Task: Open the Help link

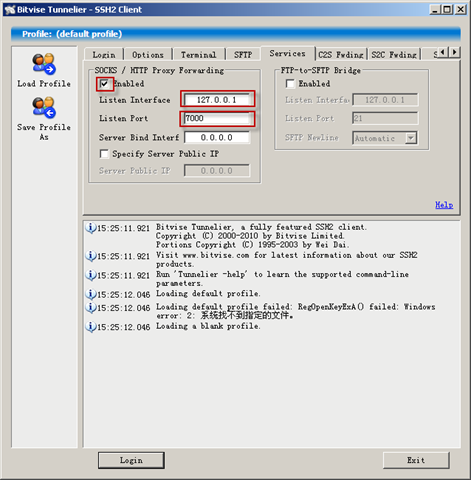Action: point(444,205)
